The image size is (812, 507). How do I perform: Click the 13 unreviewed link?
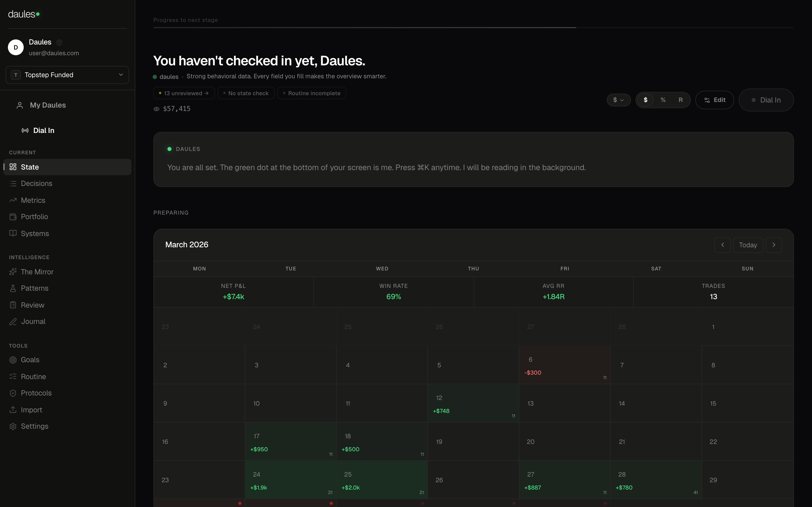coord(184,93)
